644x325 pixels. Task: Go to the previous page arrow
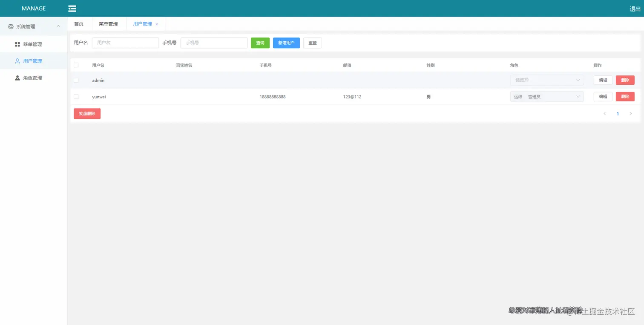[x=605, y=114]
